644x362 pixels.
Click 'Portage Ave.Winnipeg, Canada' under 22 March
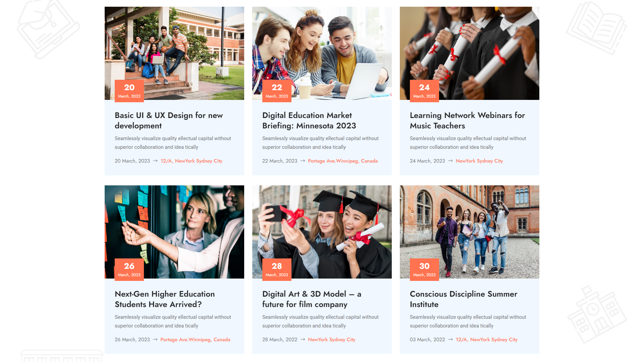343,161
